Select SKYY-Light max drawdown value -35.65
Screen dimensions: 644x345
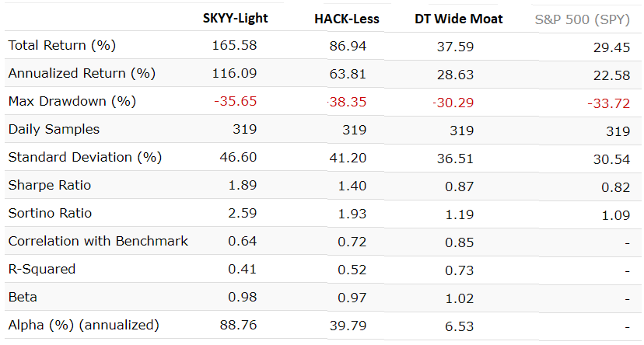(234, 101)
